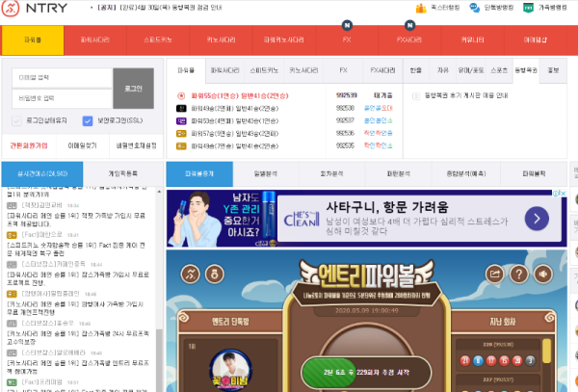This screenshot has width=578, height=392.
Task: Open the 동행복권 점검 안내 notice link
Action: (x=160, y=8)
